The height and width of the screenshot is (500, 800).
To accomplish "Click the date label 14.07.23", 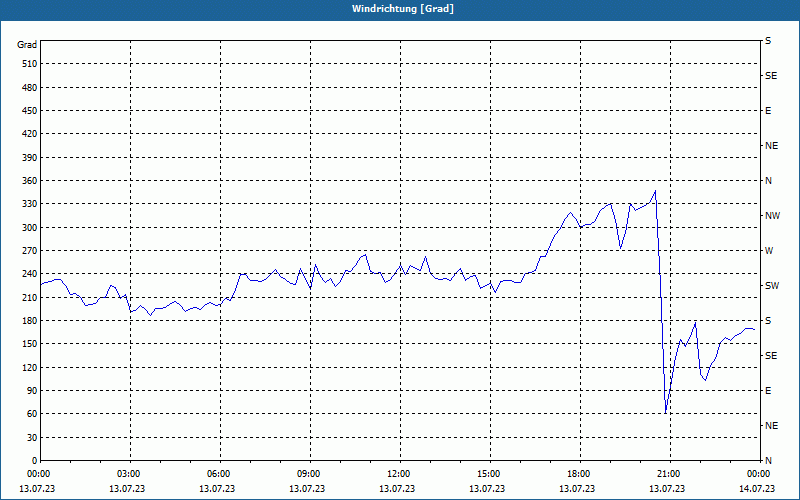I will (757, 489).
